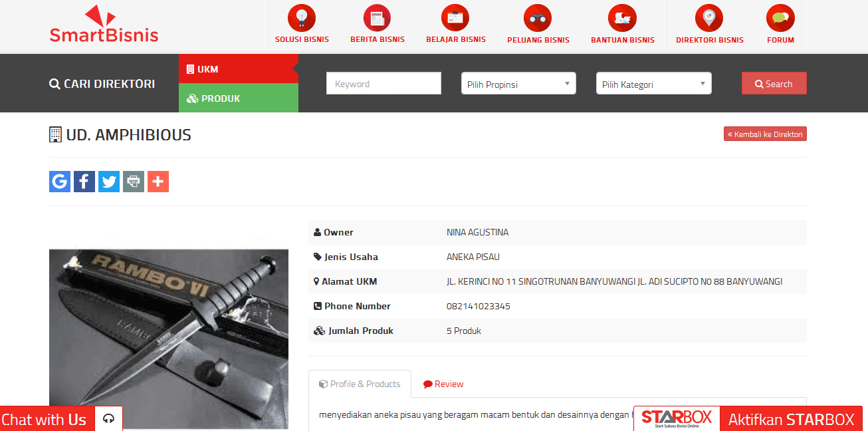Open the Berita Bisnis news icon

(x=378, y=18)
